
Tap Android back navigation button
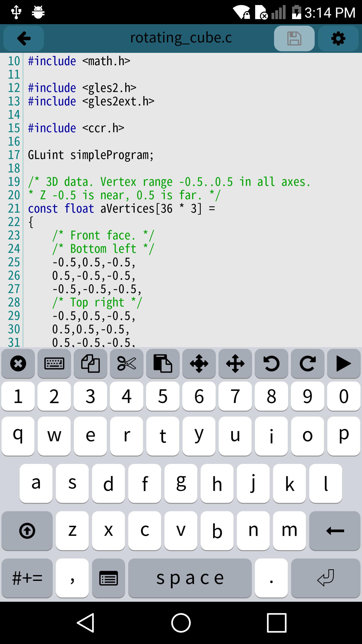[85, 623]
